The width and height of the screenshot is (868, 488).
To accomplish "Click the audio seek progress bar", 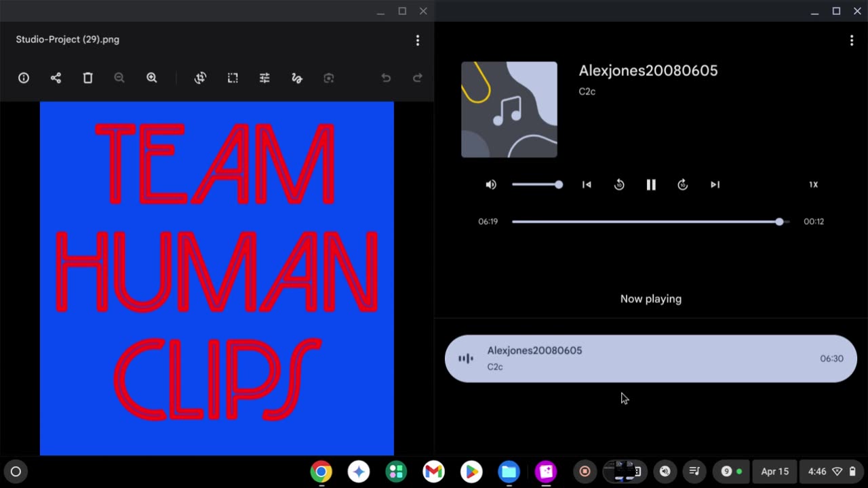I will pos(651,222).
